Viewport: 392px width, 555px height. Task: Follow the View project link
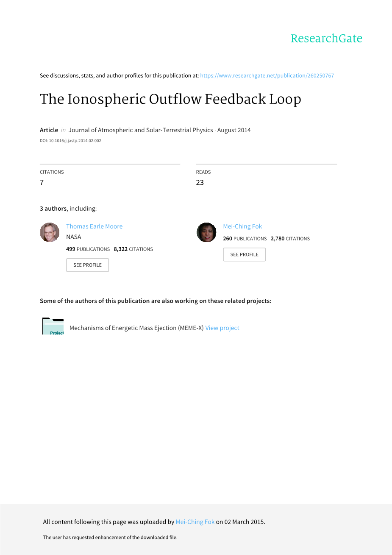pyautogui.click(x=222, y=328)
